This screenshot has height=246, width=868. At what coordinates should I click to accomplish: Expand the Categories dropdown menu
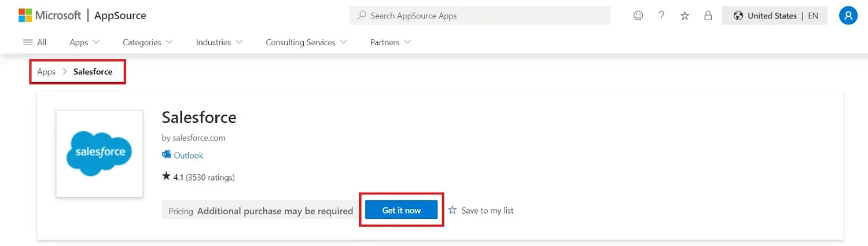point(148,42)
